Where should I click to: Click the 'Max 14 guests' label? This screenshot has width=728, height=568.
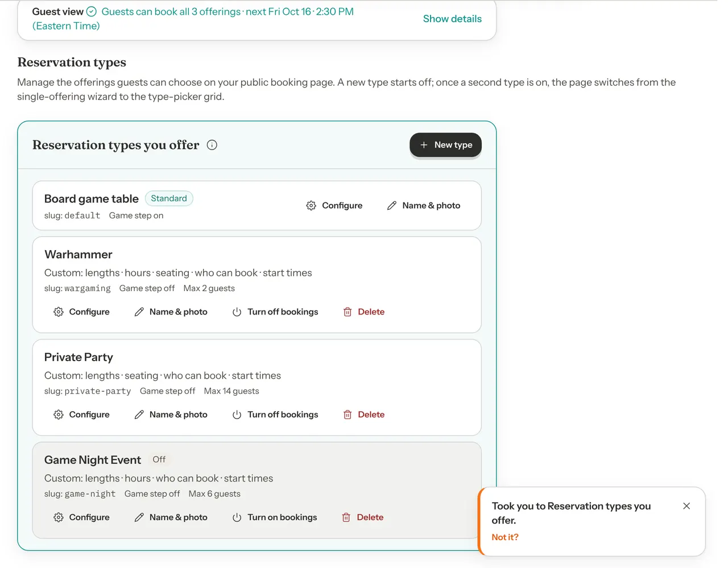[231, 391]
